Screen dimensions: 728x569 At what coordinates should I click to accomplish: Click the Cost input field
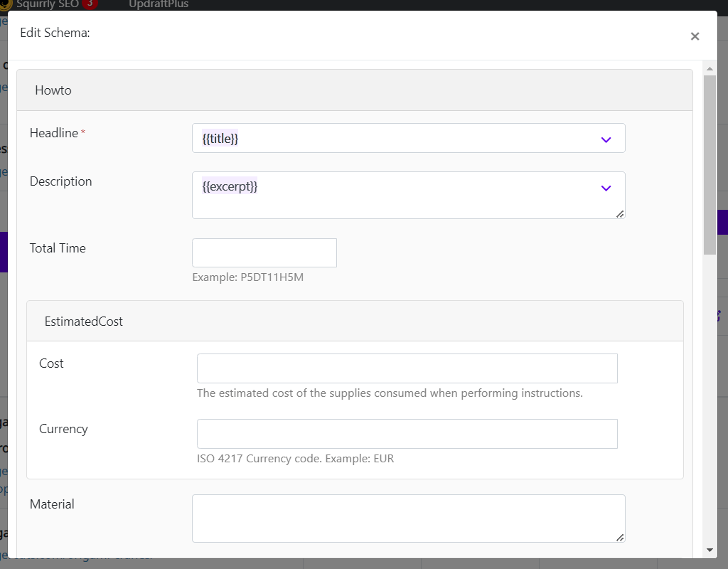(x=407, y=368)
